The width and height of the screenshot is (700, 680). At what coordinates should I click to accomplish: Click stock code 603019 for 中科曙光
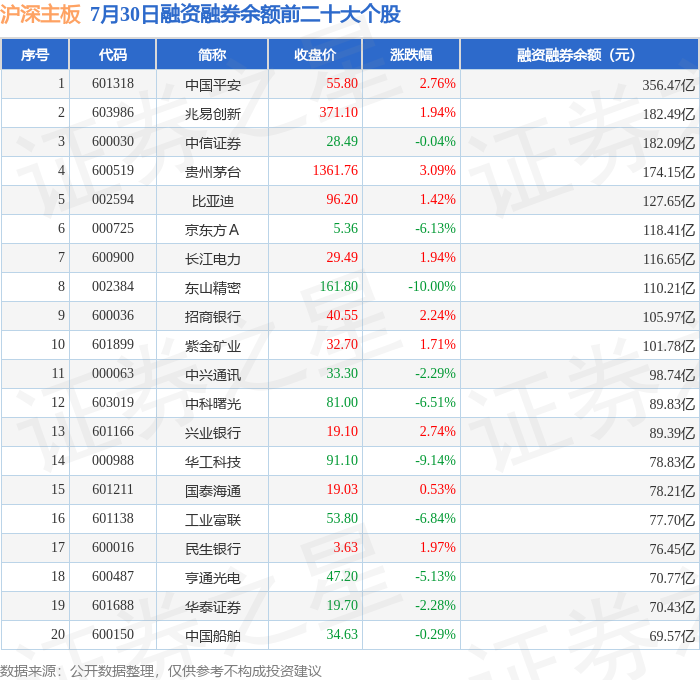point(113,402)
